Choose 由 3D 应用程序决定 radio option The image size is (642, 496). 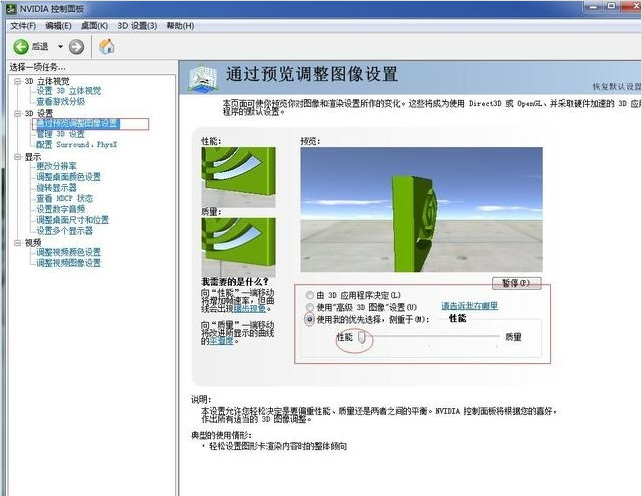coord(310,295)
